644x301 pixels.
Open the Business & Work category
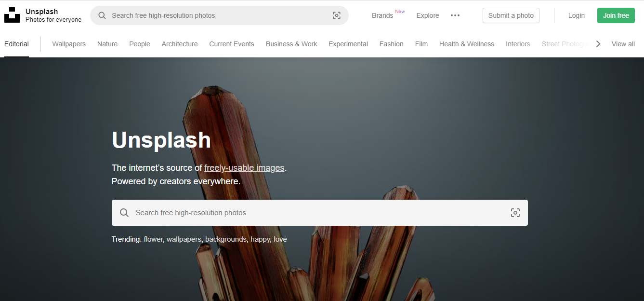pyautogui.click(x=291, y=44)
